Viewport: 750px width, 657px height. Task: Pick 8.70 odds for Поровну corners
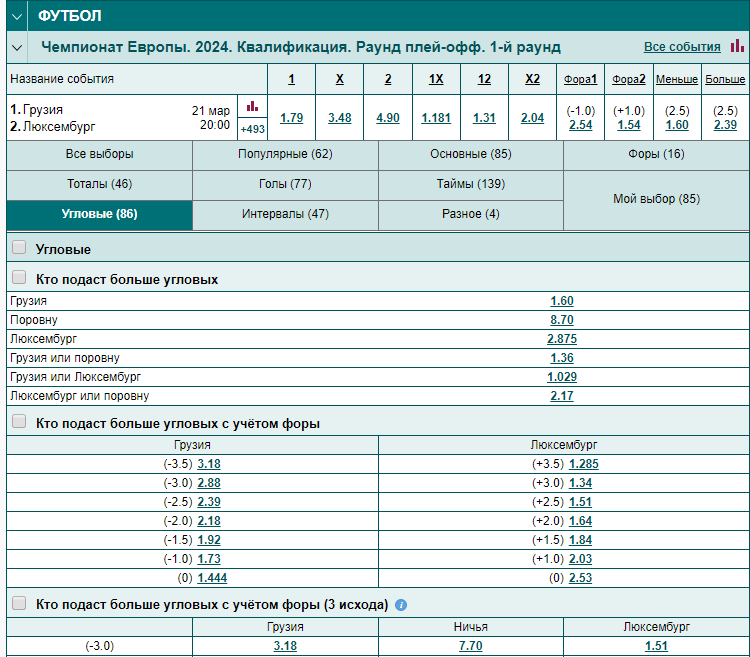tap(562, 320)
